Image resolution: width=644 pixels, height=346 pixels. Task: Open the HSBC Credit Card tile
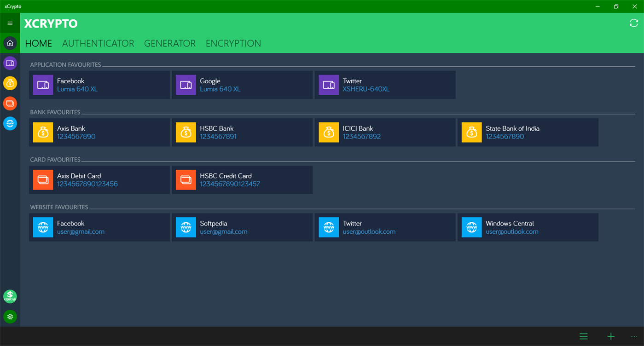tap(243, 179)
